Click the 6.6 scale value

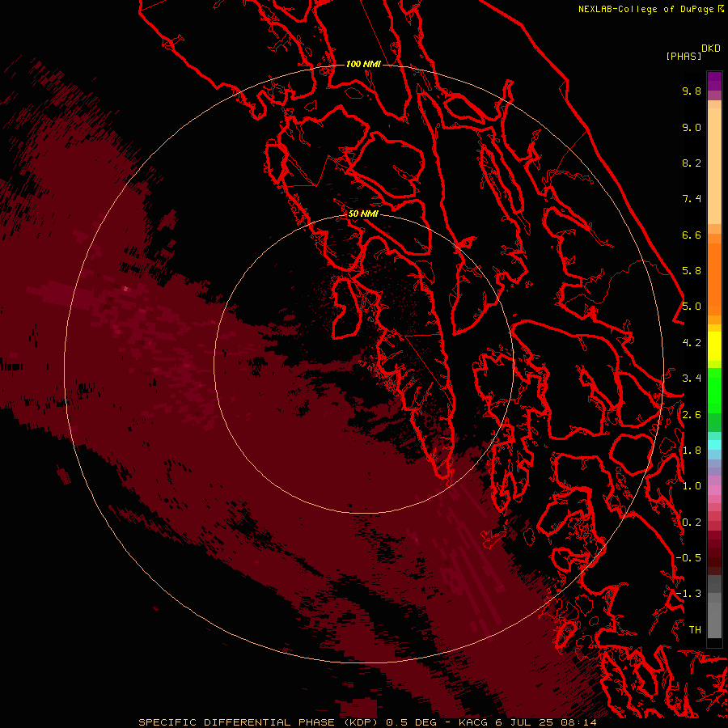(x=692, y=235)
